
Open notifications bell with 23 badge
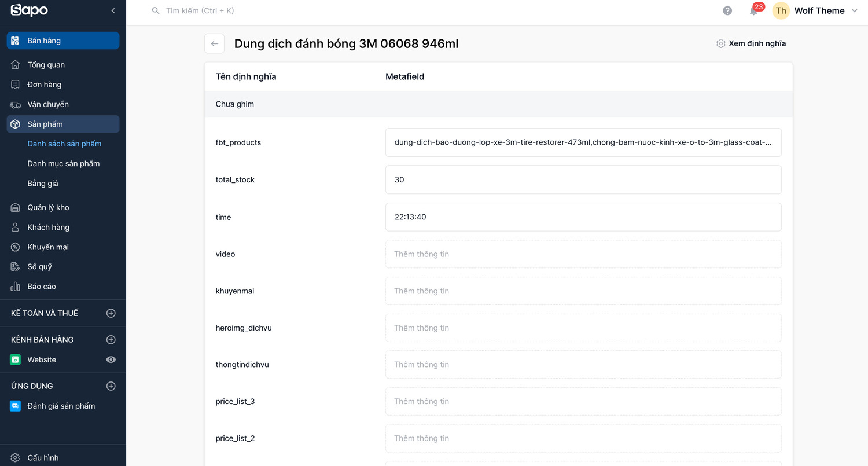click(754, 10)
